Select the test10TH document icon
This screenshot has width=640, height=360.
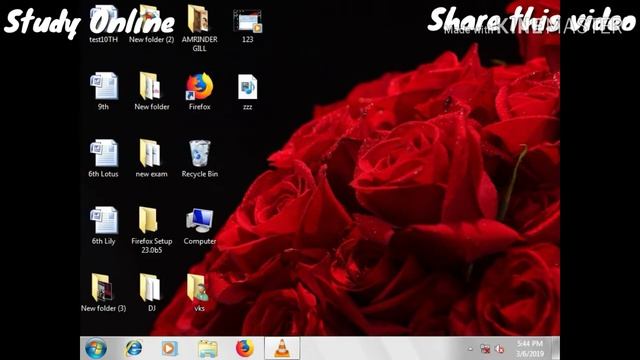click(104, 24)
